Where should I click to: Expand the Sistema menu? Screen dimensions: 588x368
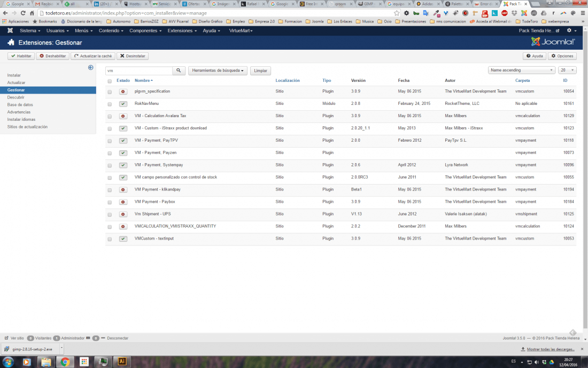30,30
